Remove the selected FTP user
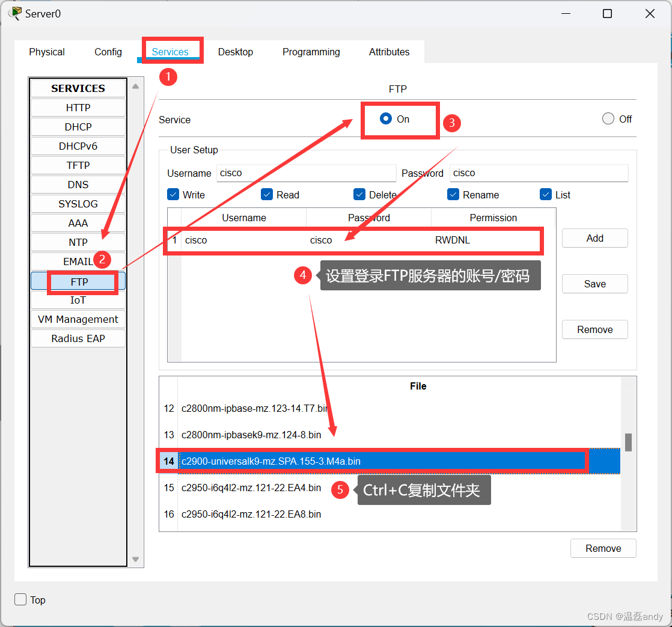Screen dimensions: 672x627 595,329
